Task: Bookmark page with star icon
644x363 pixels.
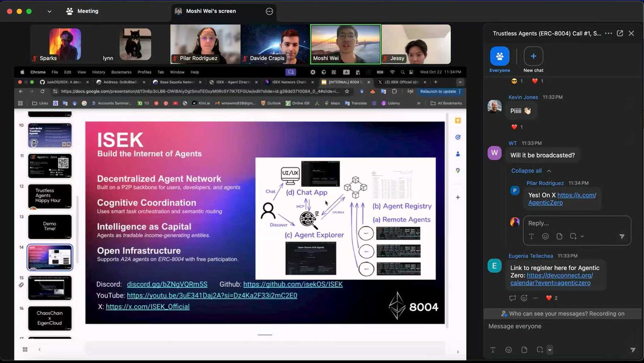Action: click(347, 91)
